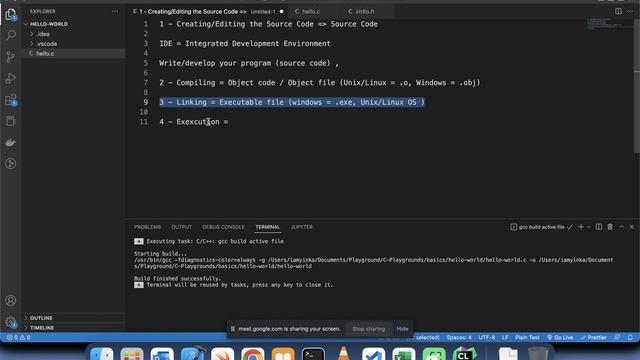The height and width of the screenshot is (360, 640).
Task: Change indentation via Spaces: 4
Action: (459, 338)
